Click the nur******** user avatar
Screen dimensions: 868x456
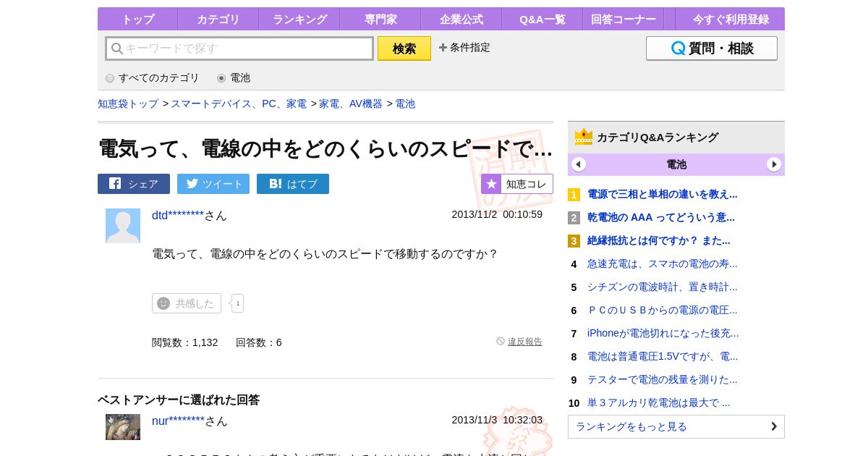pos(123,427)
